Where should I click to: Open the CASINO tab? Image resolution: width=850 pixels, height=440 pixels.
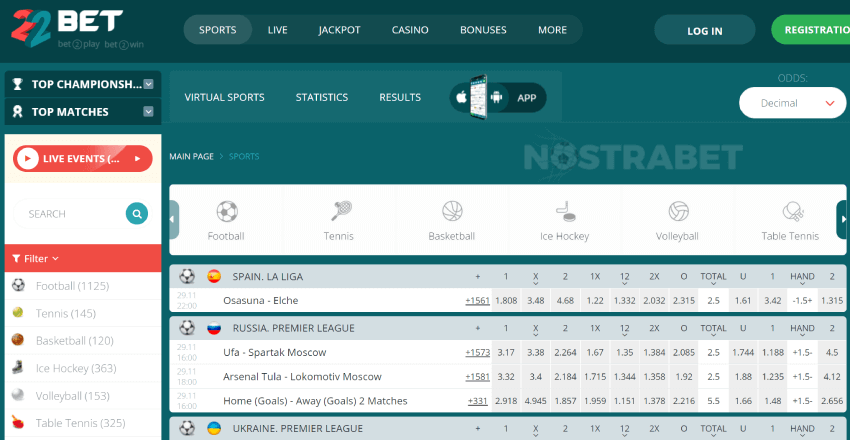pos(410,30)
